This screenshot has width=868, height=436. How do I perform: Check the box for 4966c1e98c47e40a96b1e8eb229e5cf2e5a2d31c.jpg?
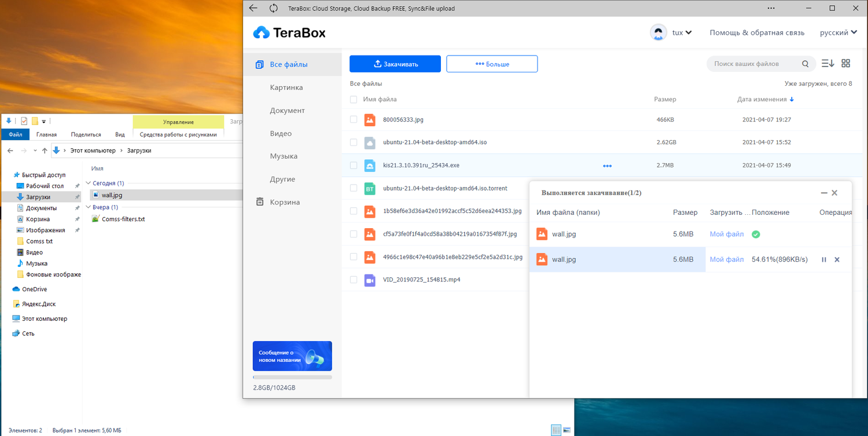(354, 257)
